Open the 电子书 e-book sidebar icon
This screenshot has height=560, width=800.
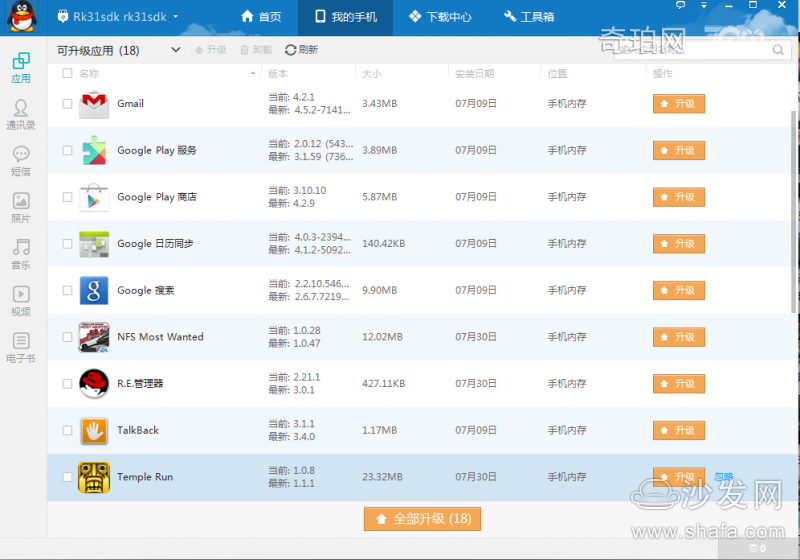point(21,347)
